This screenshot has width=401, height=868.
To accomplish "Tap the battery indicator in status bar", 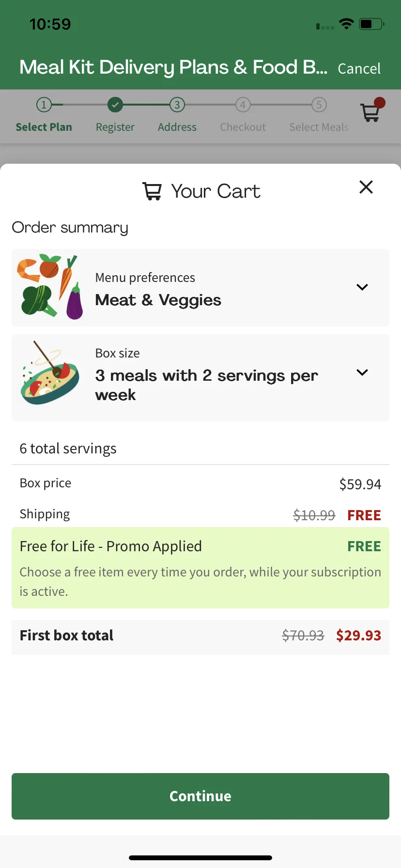I will coord(371,24).
